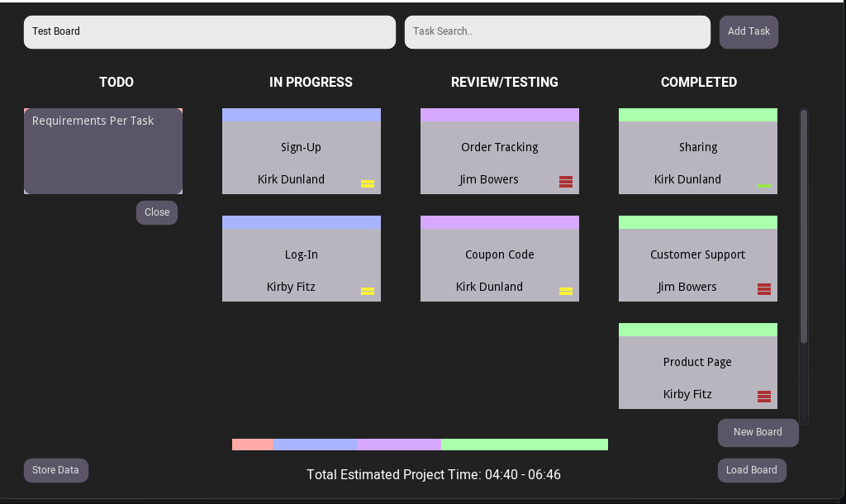
Task: Click the green priority icon on Sharing card
Action: (764, 186)
